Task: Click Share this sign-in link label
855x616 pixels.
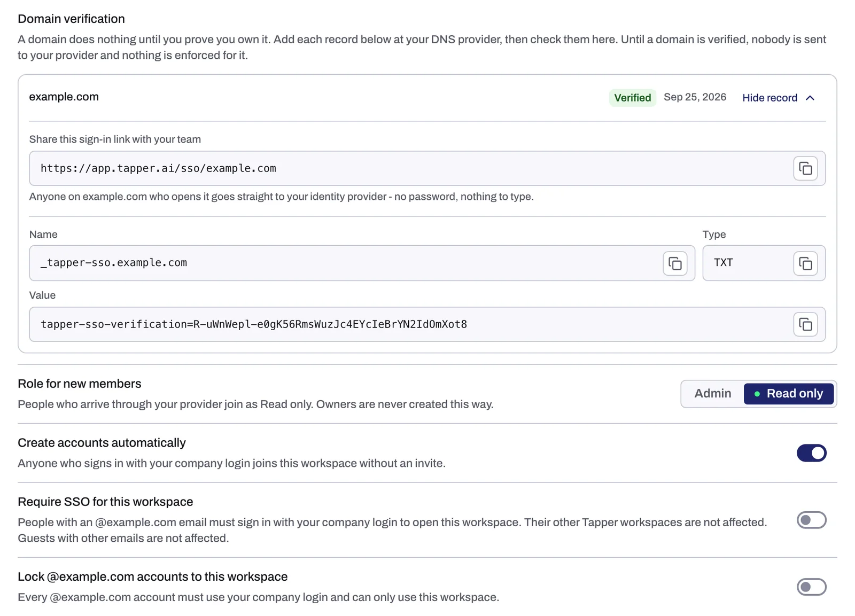Action: click(115, 139)
